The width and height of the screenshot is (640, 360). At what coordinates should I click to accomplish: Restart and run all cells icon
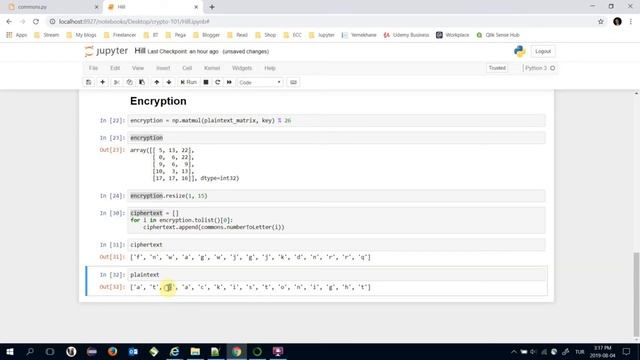point(229,82)
